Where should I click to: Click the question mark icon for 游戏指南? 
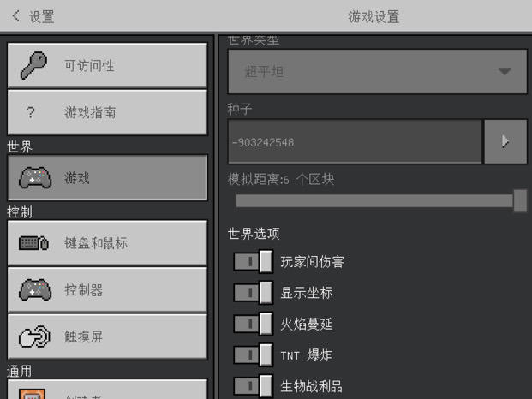coord(30,112)
